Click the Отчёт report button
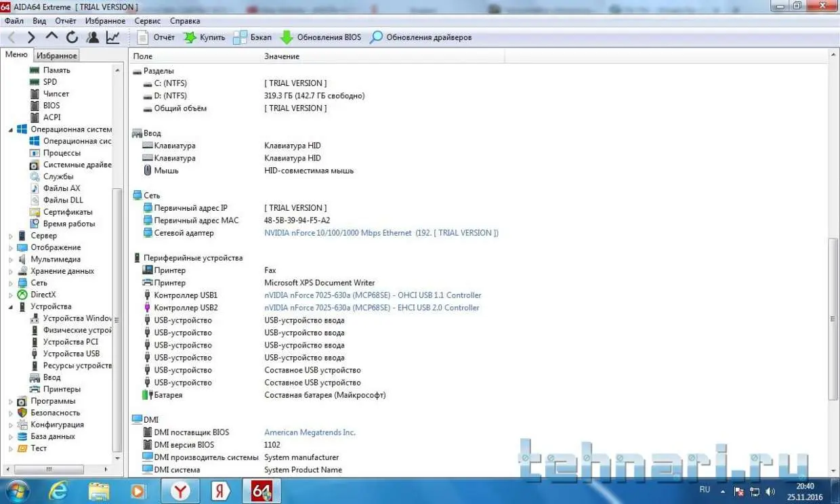The image size is (840, 504). (156, 37)
